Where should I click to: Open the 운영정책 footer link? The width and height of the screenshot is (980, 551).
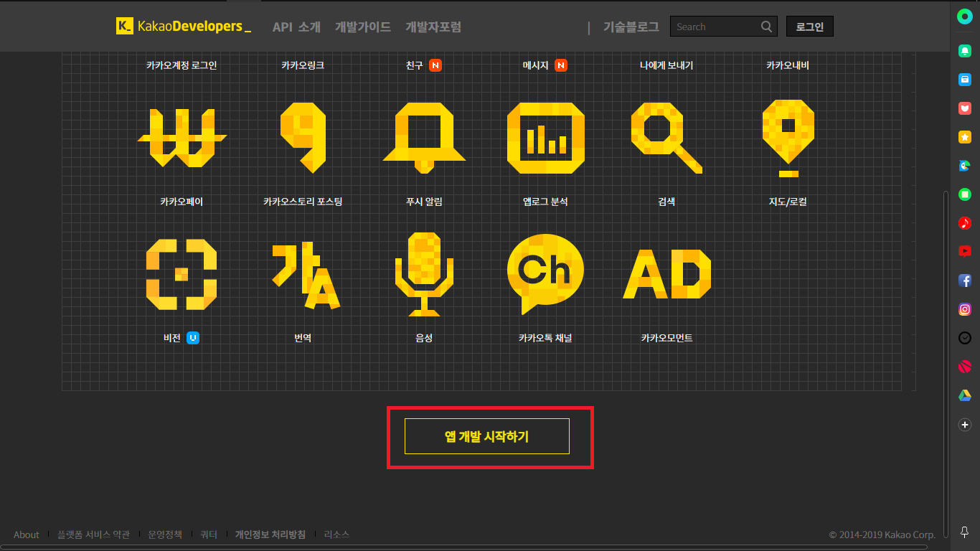coord(165,534)
